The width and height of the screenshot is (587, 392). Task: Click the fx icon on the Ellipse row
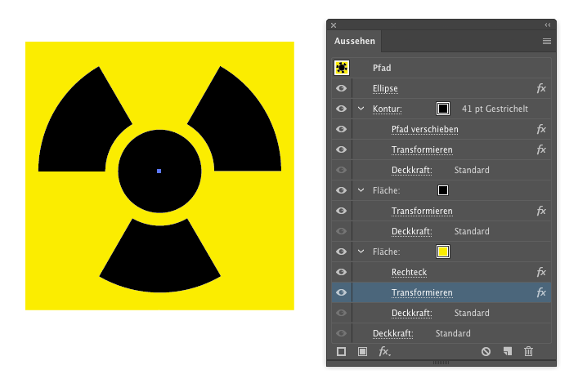[541, 88]
